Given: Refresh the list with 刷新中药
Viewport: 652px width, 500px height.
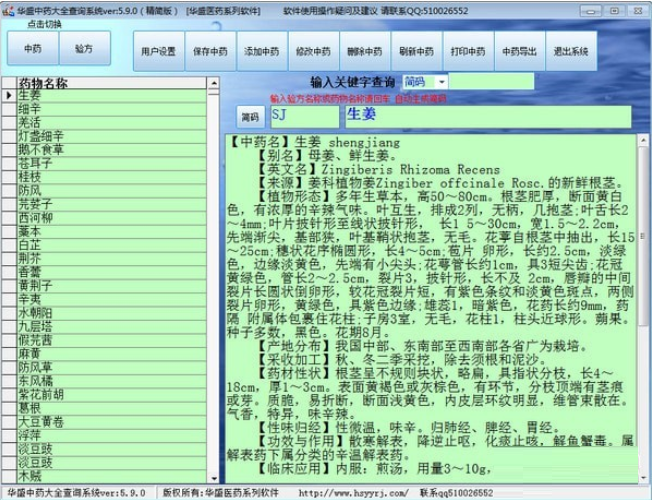Looking at the screenshot, I should point(415,51).
